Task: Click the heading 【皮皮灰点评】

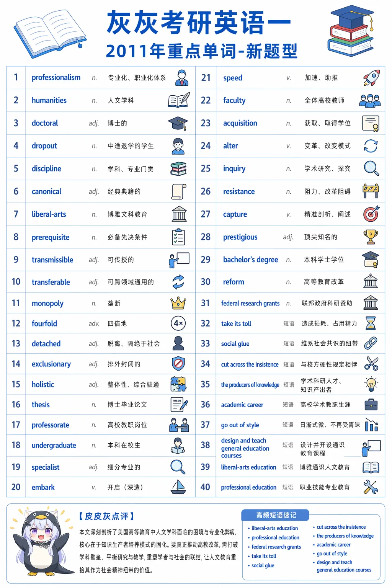Action: [x=106, y=516]
